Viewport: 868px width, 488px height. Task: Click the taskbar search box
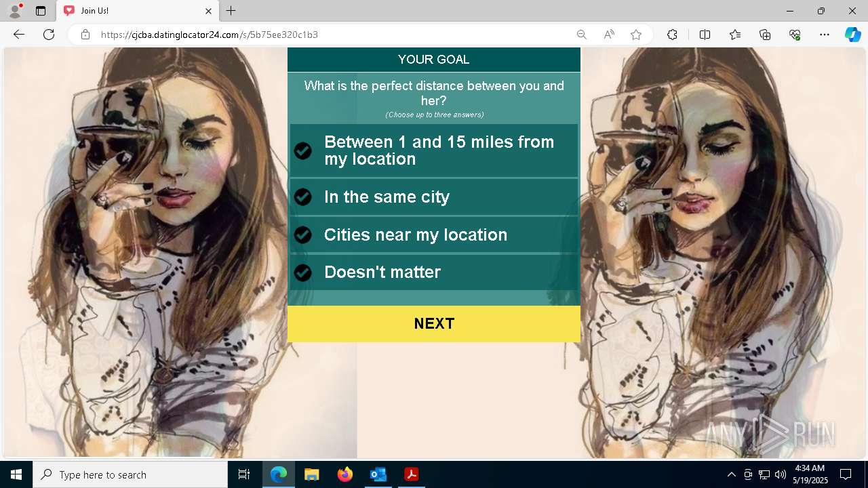click(x=130, y=474)
